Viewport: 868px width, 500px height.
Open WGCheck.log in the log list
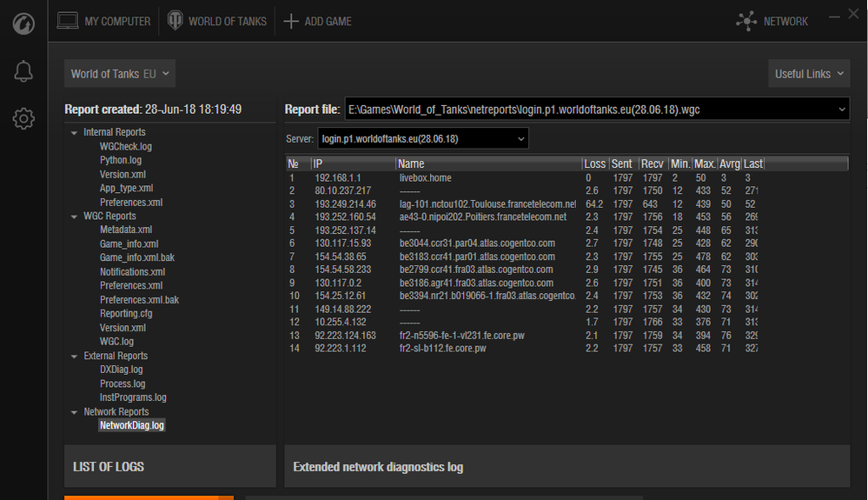pos(125,146)
